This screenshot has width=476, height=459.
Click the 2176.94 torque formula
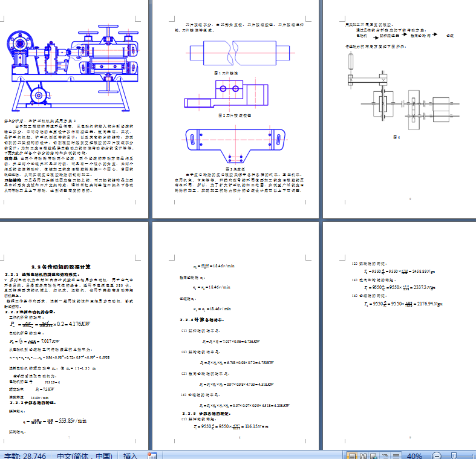403,304
